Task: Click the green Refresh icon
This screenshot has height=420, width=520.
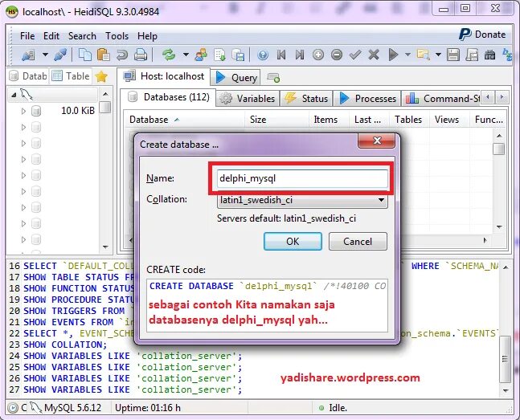Action: [x=169, y=55]
